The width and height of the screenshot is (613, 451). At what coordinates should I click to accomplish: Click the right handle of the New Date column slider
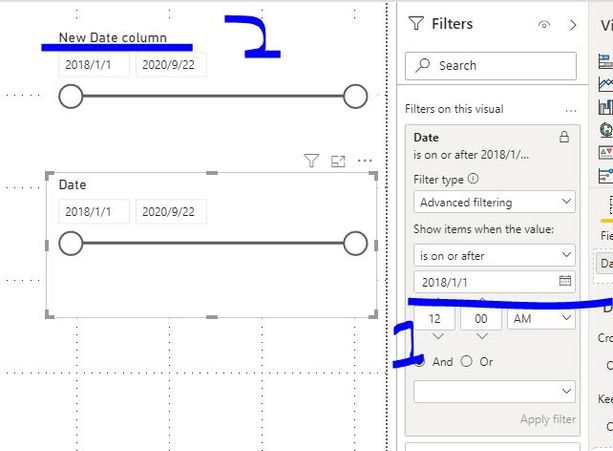coord(355,96)
